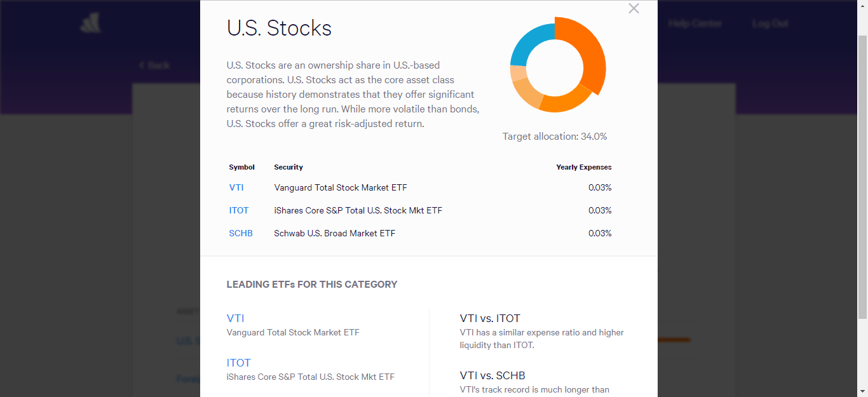The height and width of the screenshot is (397, 868).
Task: Select Log Out in the top navigation
Action: click(x=770, y=24)
